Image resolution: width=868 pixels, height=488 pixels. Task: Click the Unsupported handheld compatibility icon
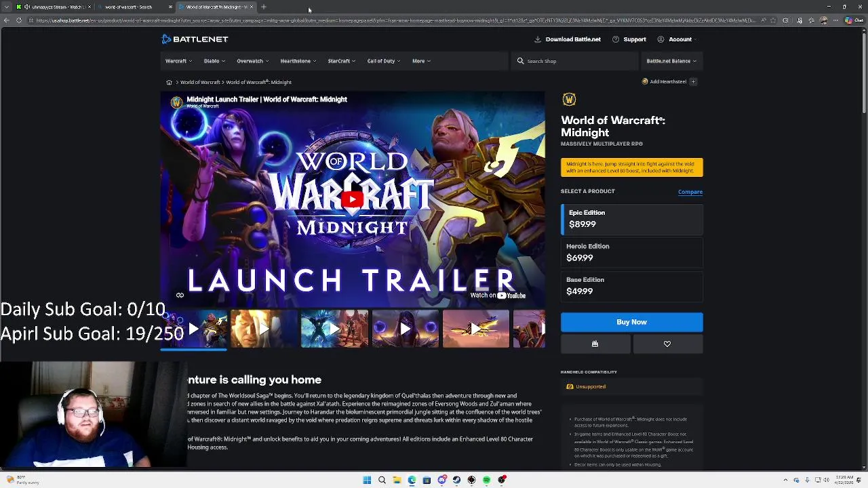[570, 386]
